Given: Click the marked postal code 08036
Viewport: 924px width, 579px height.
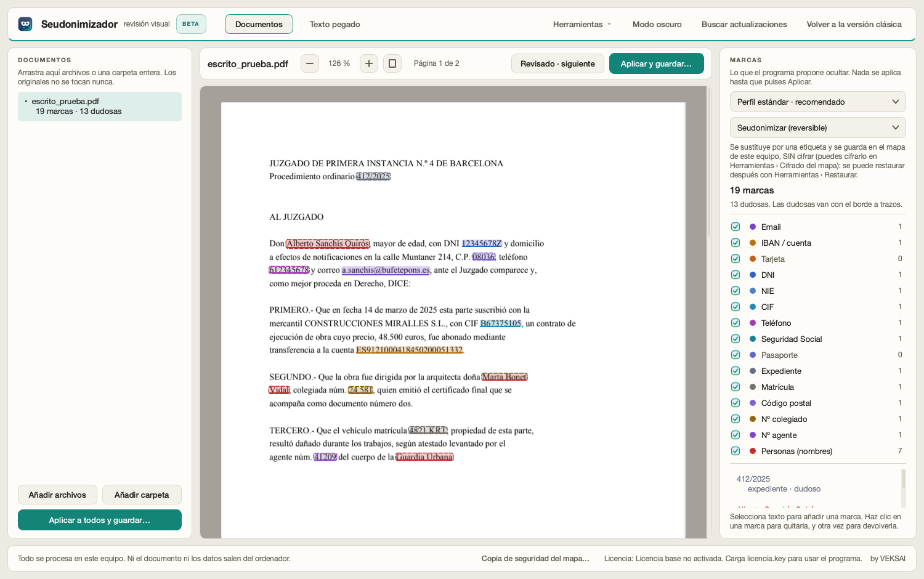Looking at the screenshot, I should tap(484, 257).
